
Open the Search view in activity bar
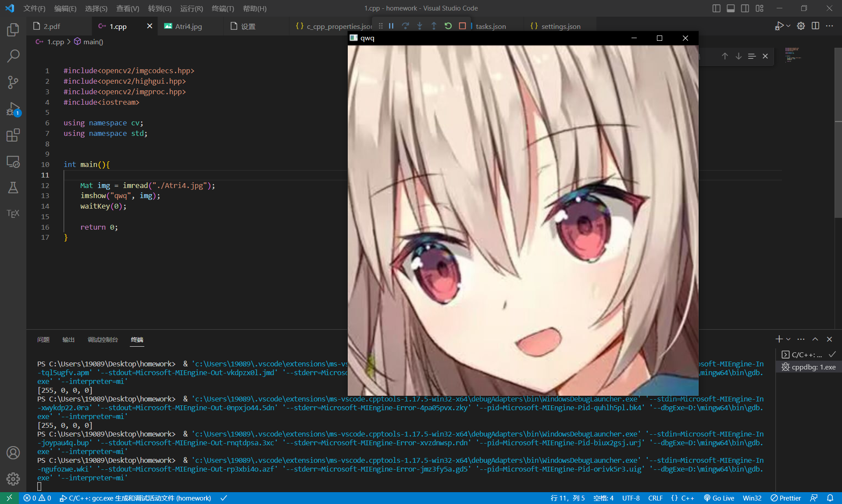point(13,56)
